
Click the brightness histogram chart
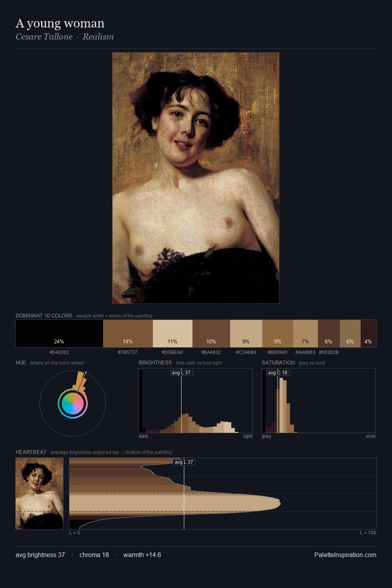tap(196, 401)
